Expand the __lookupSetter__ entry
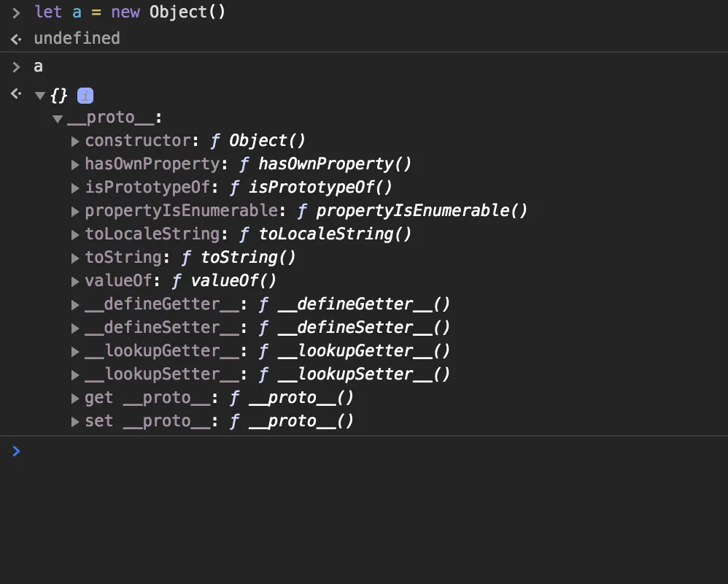Screen dimensions: 728x584 click(x=76, y=375)
